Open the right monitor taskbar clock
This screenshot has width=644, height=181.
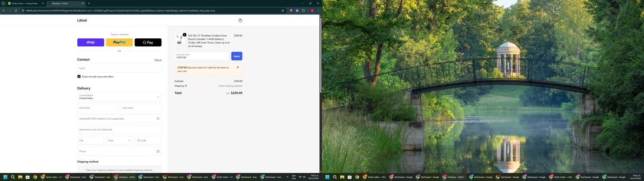(x=636, y=177)
